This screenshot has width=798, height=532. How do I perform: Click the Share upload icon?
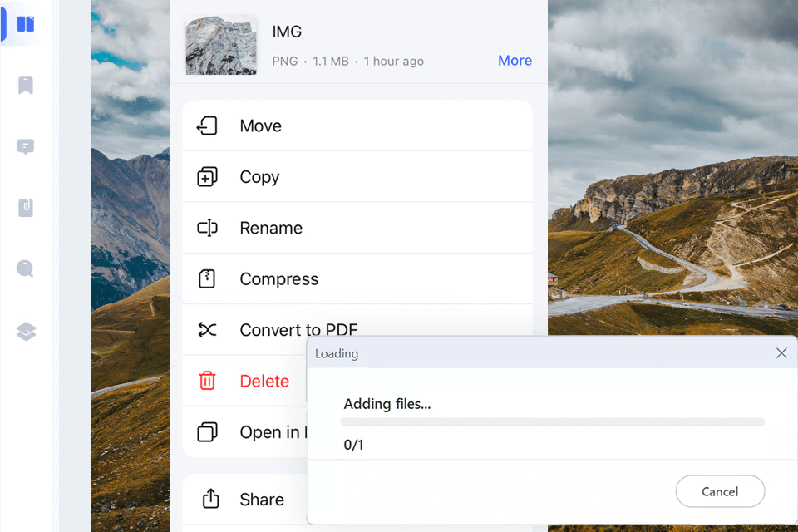click(210, 499)
